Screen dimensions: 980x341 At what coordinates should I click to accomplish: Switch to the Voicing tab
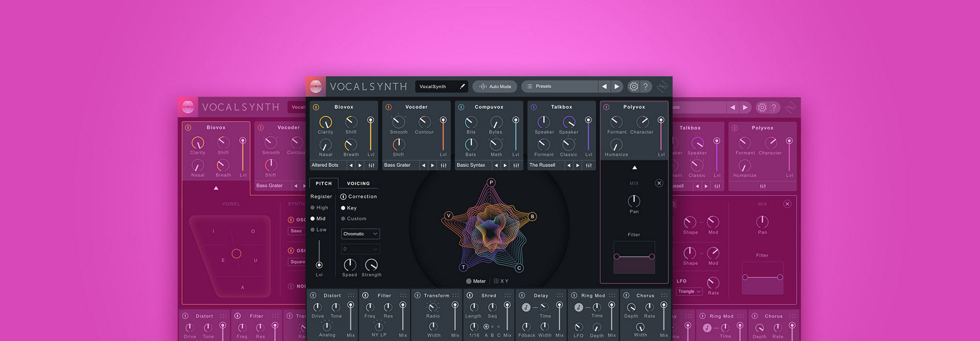coord(358,184)
